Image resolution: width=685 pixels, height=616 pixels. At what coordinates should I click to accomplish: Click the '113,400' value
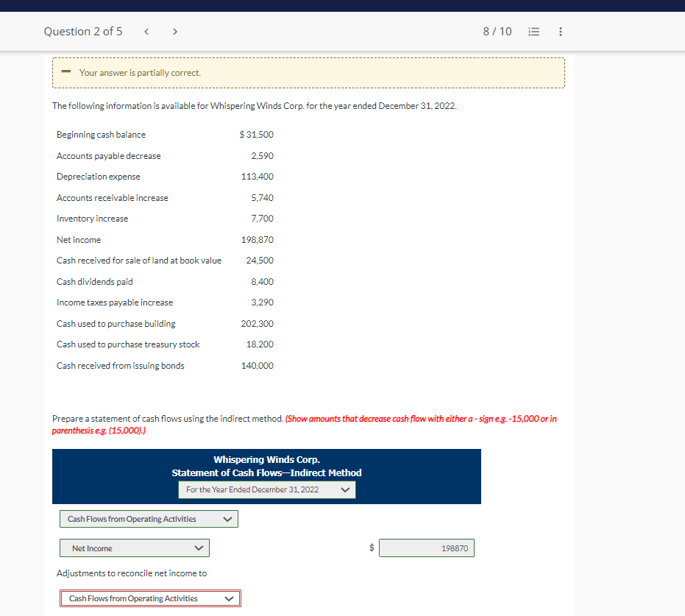[x=258, y=177]
